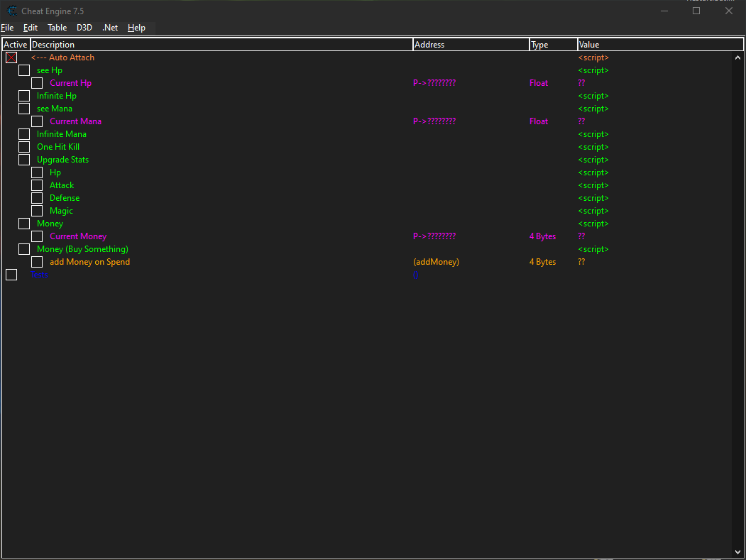Enable the see Hp script checkbox
The image size is (746, 560).
[x=24, y=70]
